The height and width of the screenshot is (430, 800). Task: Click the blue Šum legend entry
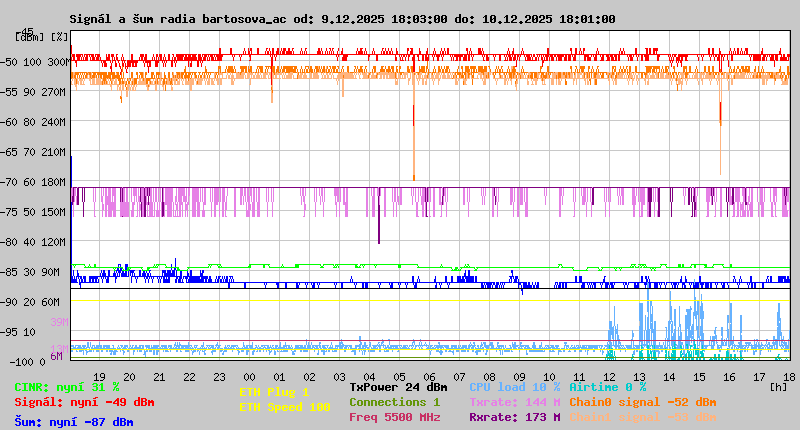coord(74,422)
